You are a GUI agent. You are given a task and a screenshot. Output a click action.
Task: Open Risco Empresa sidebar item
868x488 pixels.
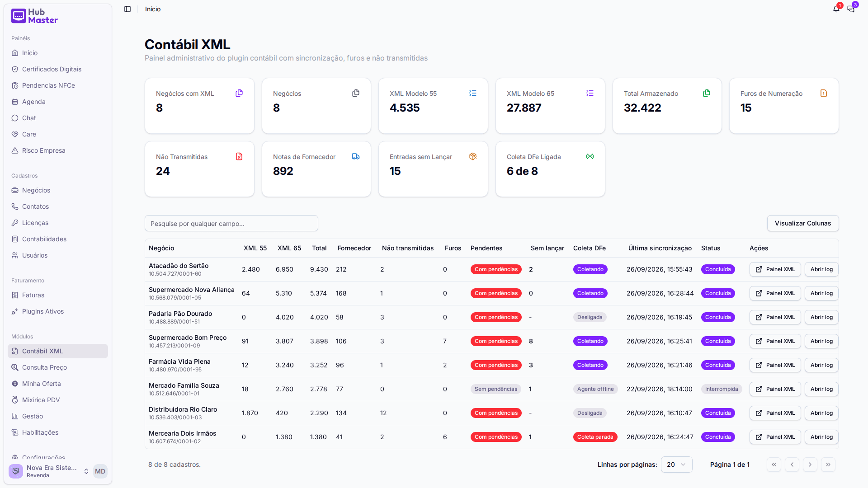coord(58,150)
